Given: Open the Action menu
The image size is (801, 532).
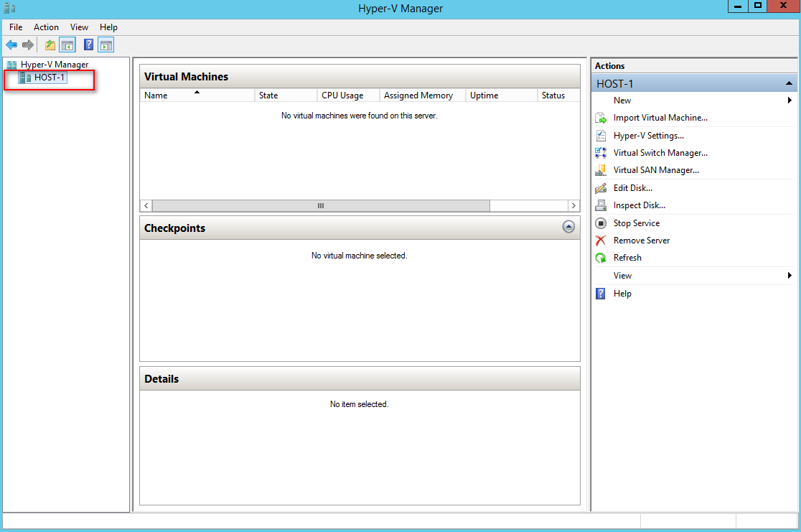Looking at the screenshot, I should (x=46, y=27).
